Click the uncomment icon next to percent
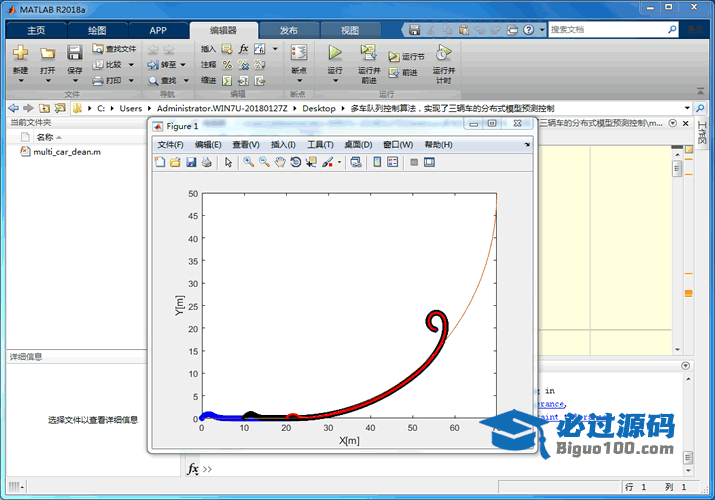The width and height of the screenshot is (715, 500). click(x=244, y=65)
